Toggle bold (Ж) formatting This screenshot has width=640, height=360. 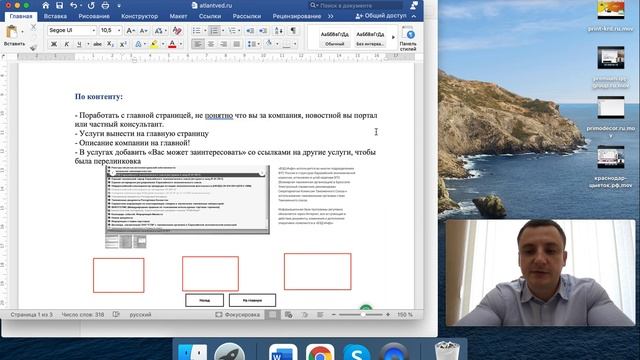click(x=53, y=44)
